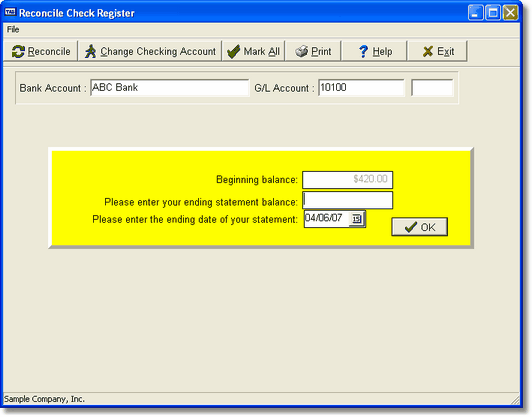
Task: Click the Bank Account text field
Action: tap(170, 88)
